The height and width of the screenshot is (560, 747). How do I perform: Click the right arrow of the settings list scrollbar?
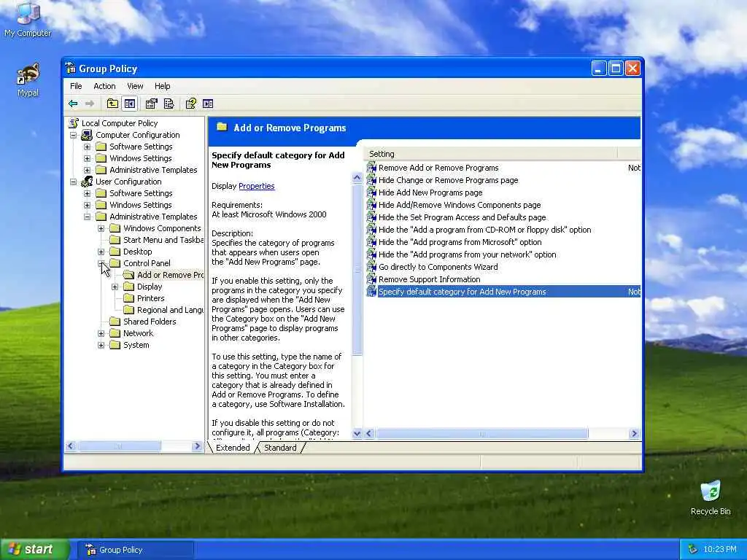634,434
